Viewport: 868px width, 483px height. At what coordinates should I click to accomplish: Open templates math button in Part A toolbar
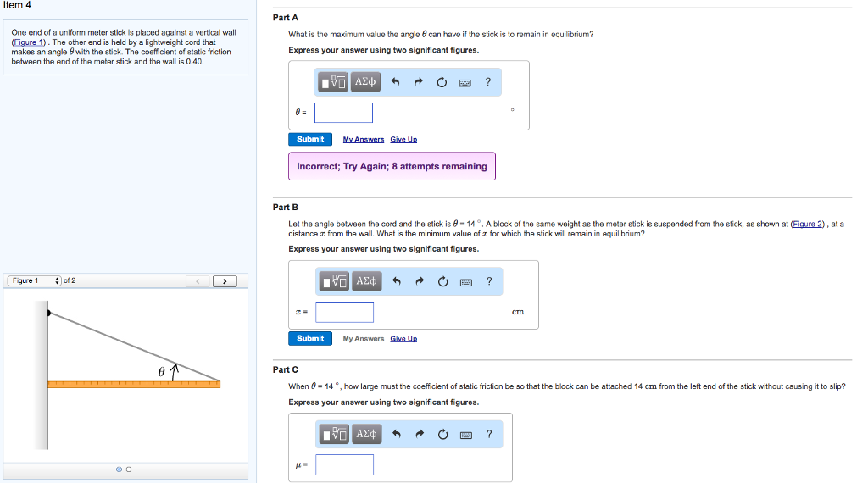click(332, 82)
